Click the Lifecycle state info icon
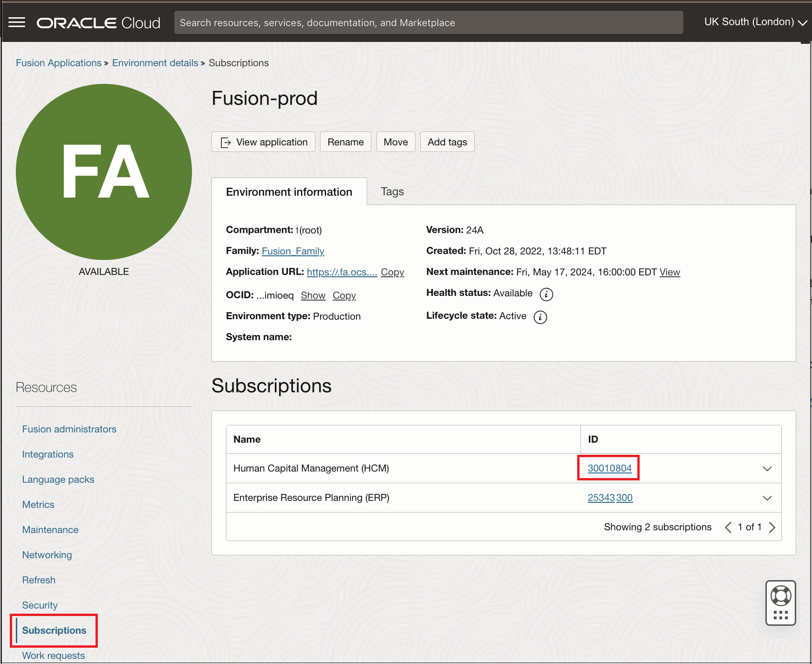This screenshot has height=664, width=812. pyautogui.click(x=540, y=317)
